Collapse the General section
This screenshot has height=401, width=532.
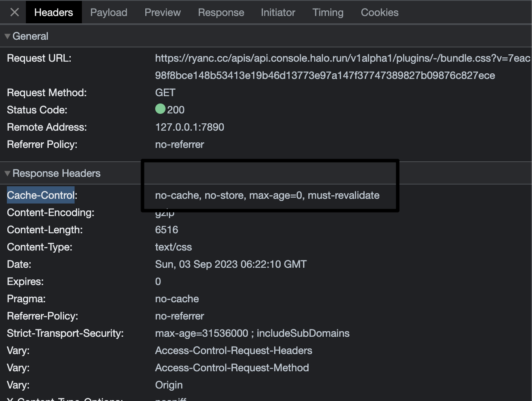tap(7, 36)
